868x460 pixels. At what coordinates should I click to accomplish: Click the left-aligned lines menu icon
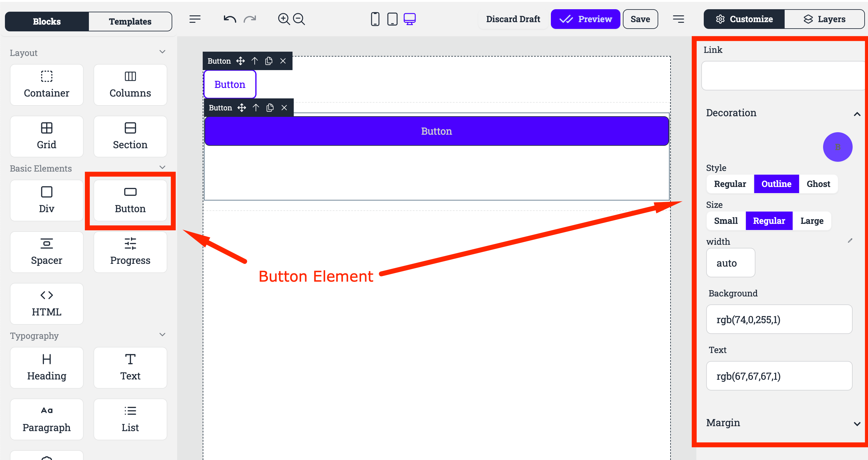tap(195, 19)
